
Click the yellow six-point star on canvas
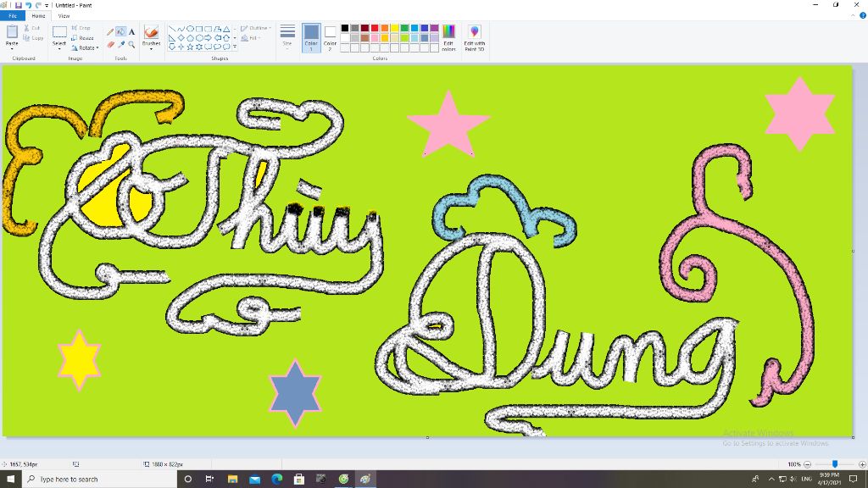point(79,360)
